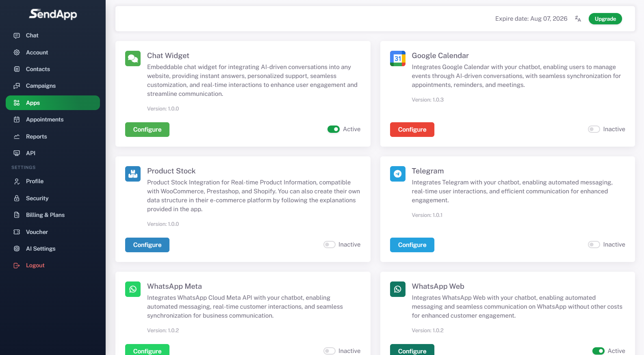Click the WhatsApp Web app icon
644x355 pixels.
pyautogui.click(x=398, y=289)
